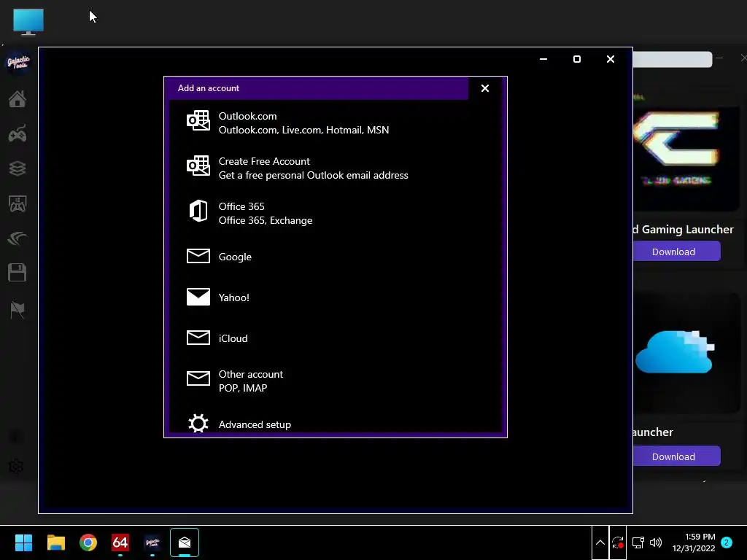Select Create Free Account option

[x=335, y=168]
